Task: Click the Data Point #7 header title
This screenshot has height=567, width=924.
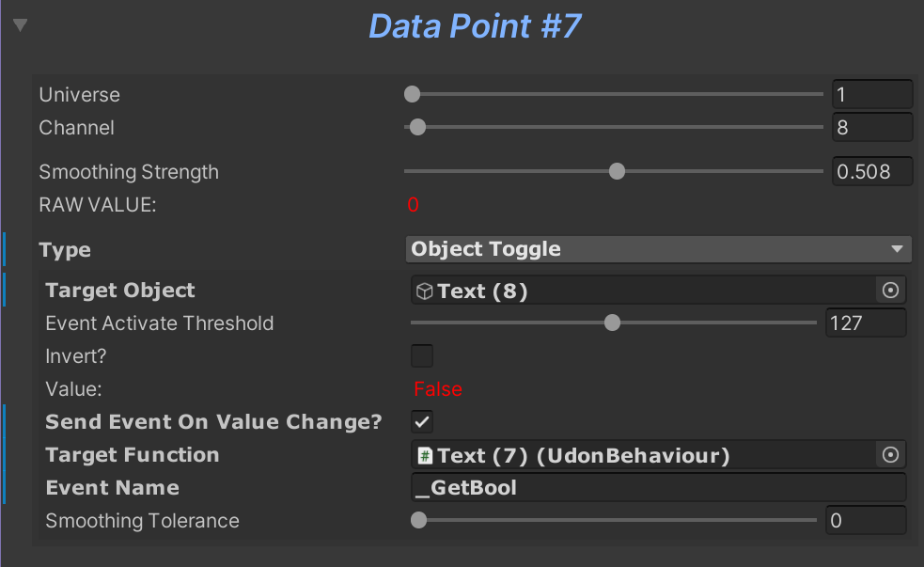Action: (475, 26)
